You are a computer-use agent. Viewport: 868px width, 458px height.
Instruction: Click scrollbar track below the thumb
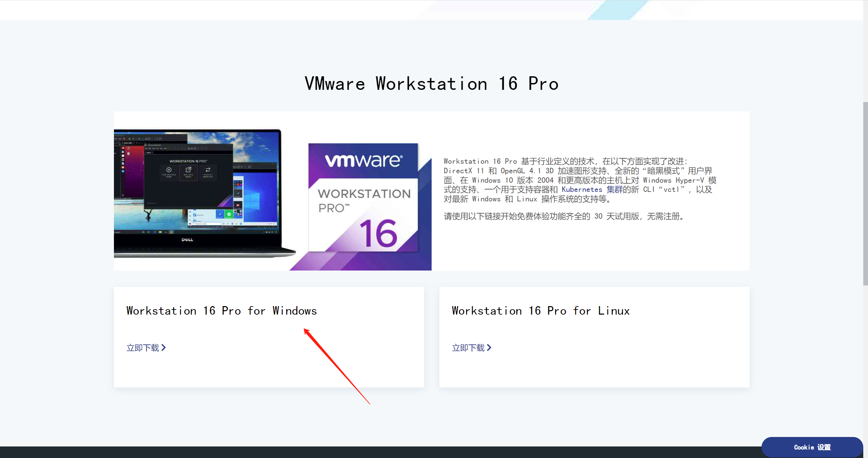point(865,356)
